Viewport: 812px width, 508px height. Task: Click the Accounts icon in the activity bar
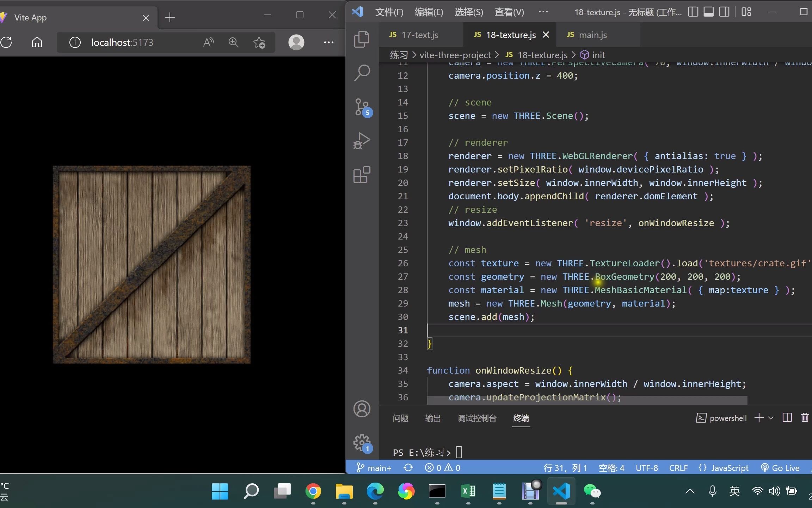point(362,409)
